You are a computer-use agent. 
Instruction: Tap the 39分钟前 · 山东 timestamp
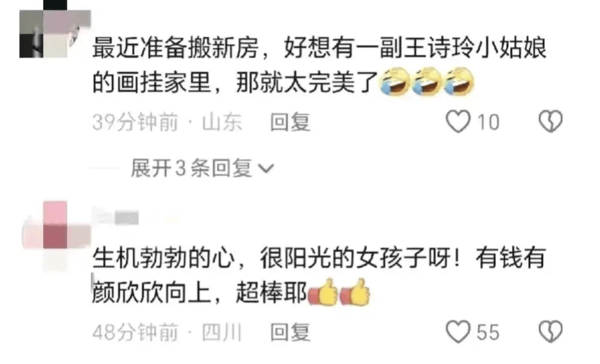click(x=167, y=122)
